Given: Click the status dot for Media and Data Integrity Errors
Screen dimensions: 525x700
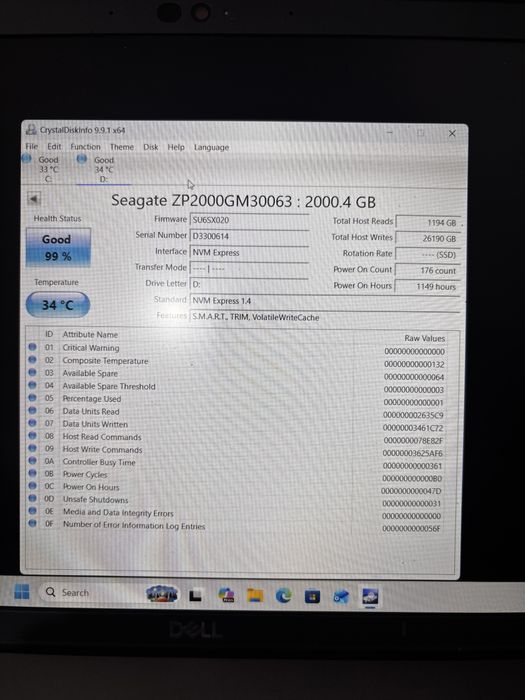Looking at the screenshot, I should 33,510.
